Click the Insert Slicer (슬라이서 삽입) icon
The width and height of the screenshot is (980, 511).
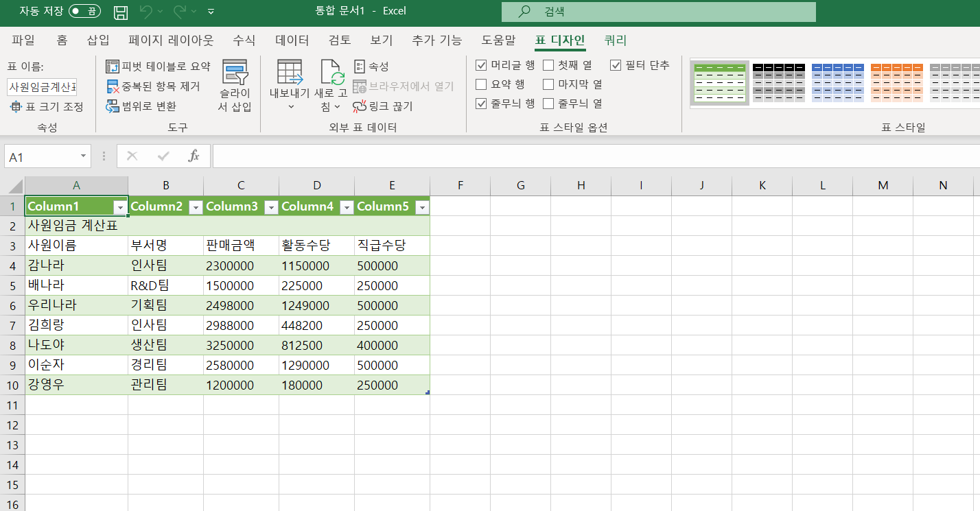coord(235,73)
